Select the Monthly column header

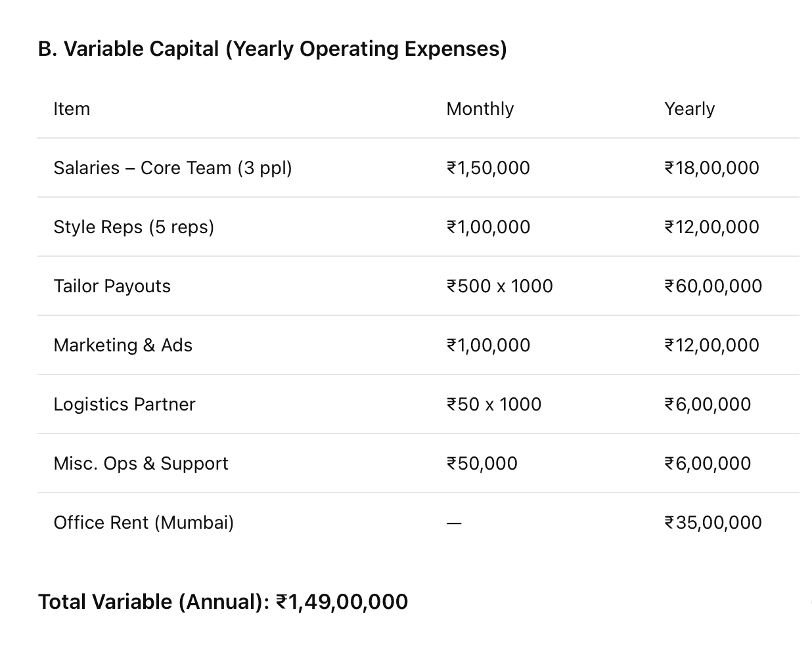[480, 108]
